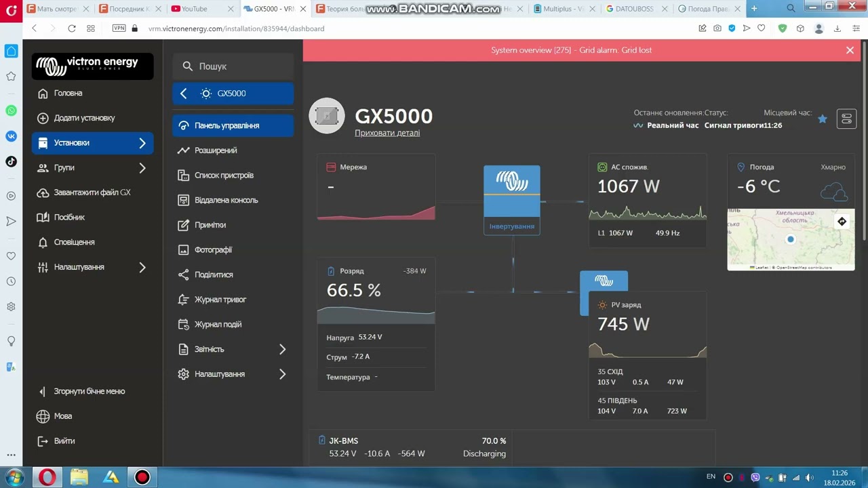868x488 pixels.
Task: Click the VPN badge in address bar
Action: [119, 28]
